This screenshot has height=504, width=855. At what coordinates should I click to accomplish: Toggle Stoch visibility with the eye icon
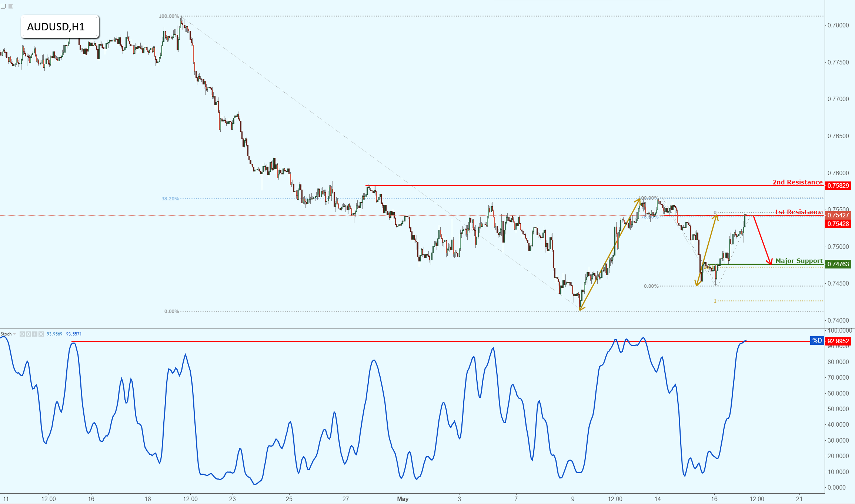[22, 334]
